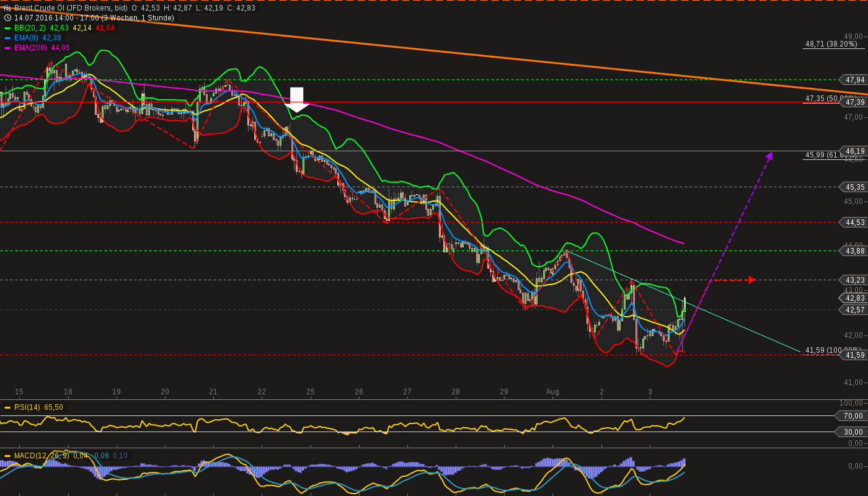
Task: Click the 100,00 RSI axis label
Action: tap(852, 402)
